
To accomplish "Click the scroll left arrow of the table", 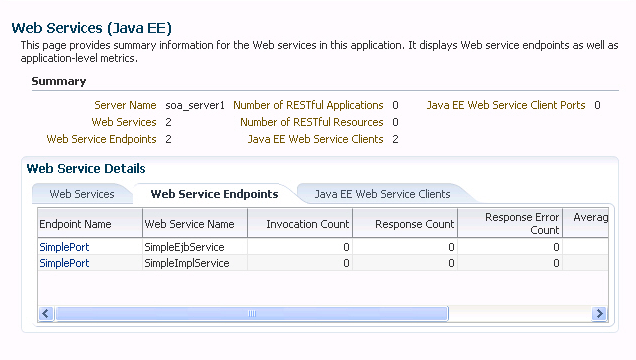I will [x=46, y=313].
